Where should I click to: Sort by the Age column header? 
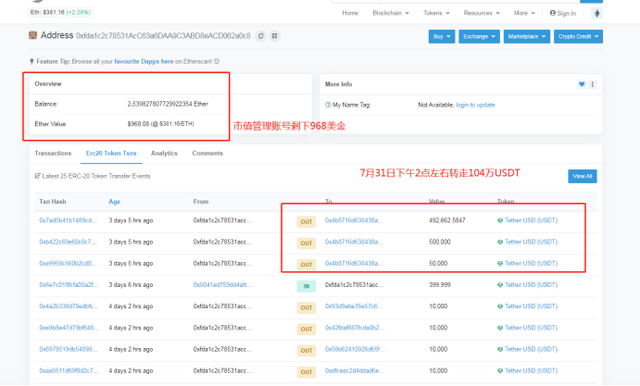click(114, 202)
